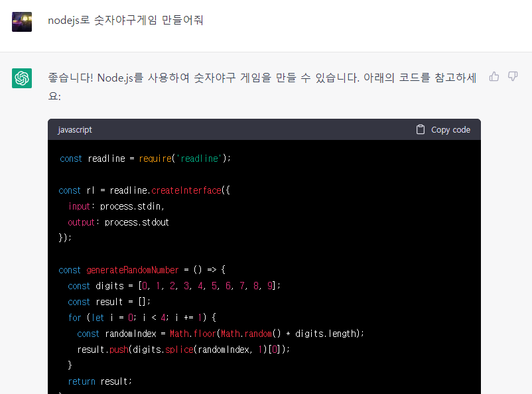Click the thumbs up feedback icon

(x=494, y=77)
